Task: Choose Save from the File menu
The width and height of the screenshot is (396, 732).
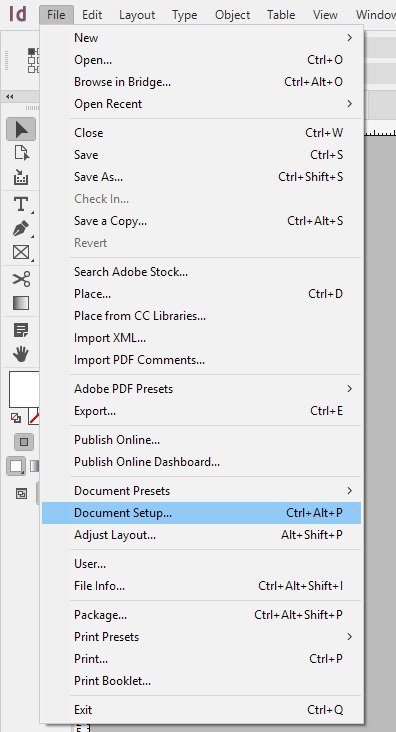Action: tap(201, 155)
